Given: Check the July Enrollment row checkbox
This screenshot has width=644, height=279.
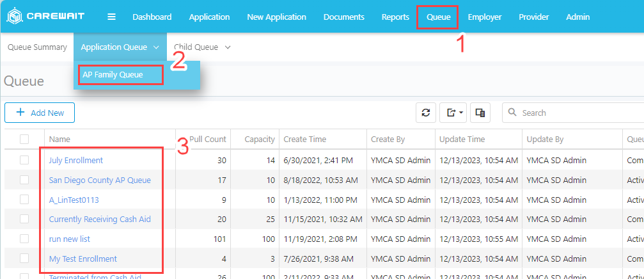Looking at the screenshot, I should pos(24,161).
